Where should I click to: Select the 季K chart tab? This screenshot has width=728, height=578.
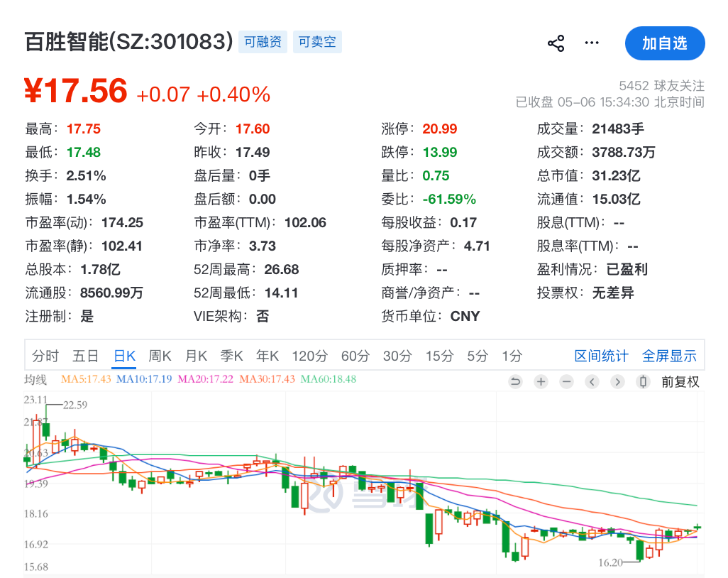[231, 356]
